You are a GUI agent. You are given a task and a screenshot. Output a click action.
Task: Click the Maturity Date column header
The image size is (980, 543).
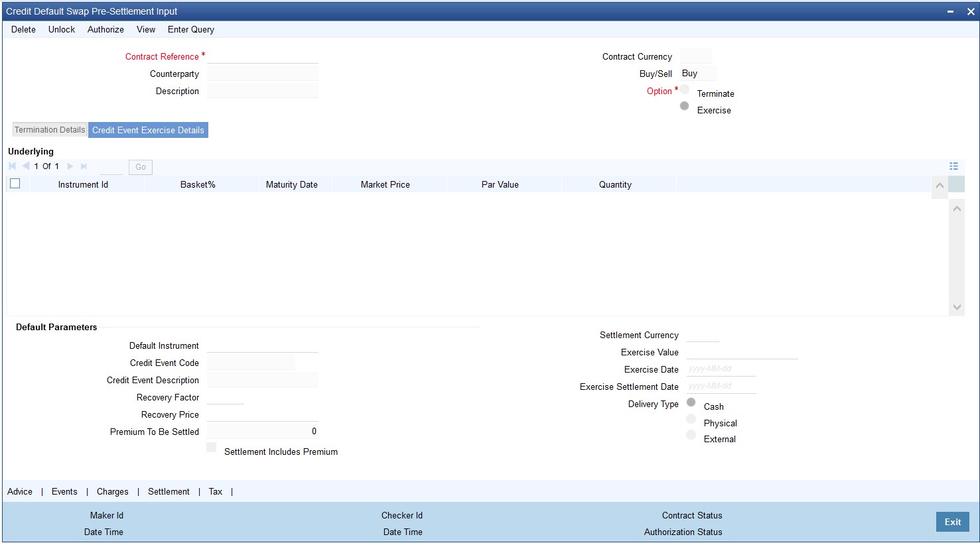click(292, 184)
